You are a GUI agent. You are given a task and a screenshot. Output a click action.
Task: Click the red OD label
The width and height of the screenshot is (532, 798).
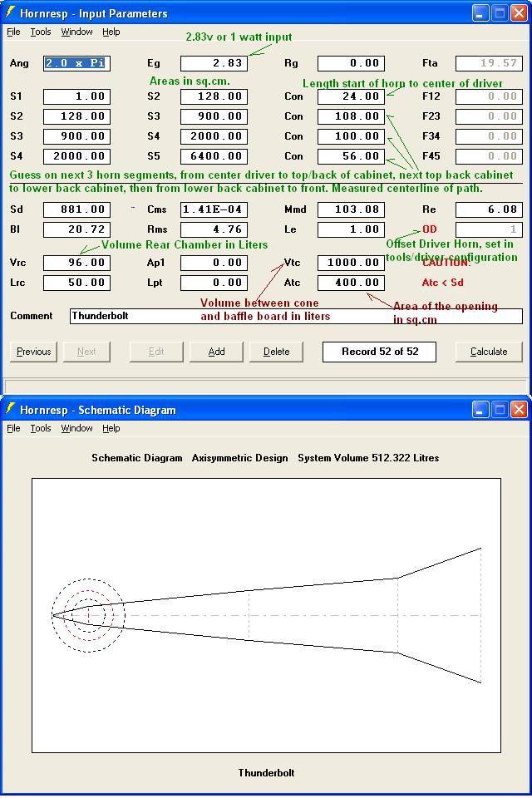point(430,229)
